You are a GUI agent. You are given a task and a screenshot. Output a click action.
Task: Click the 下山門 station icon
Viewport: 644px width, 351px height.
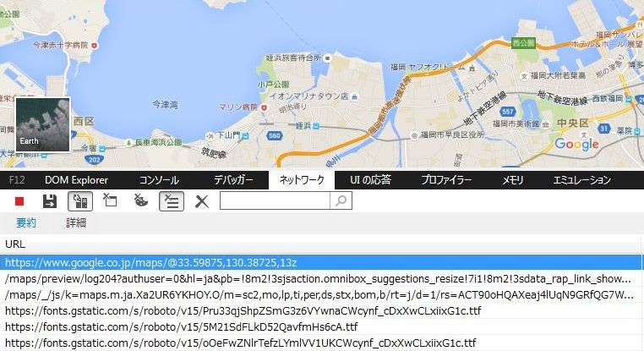[245, 135]
